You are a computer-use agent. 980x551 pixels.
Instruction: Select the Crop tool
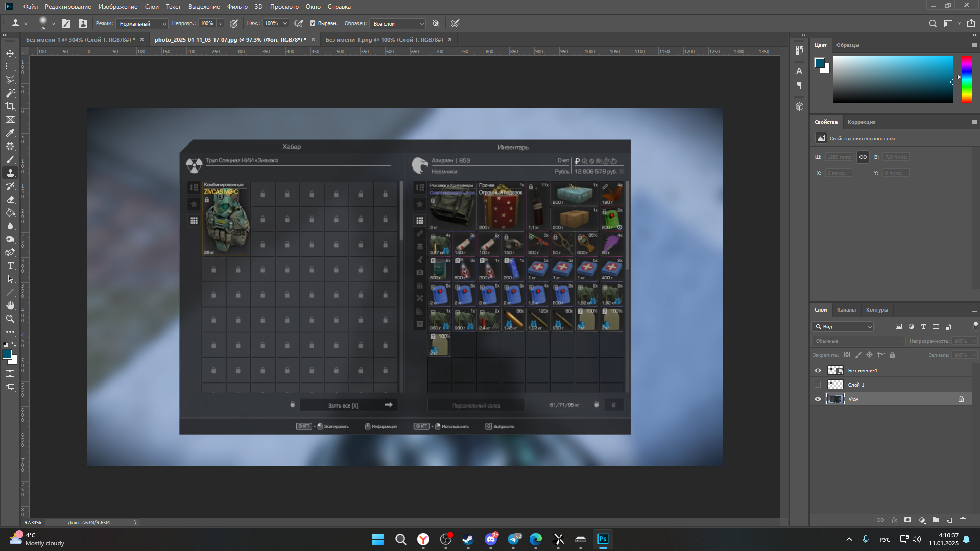(10, 106)
